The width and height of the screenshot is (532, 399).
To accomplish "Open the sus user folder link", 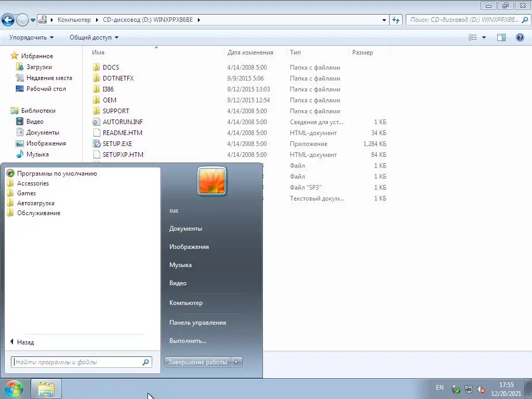I will click(174, 210).
